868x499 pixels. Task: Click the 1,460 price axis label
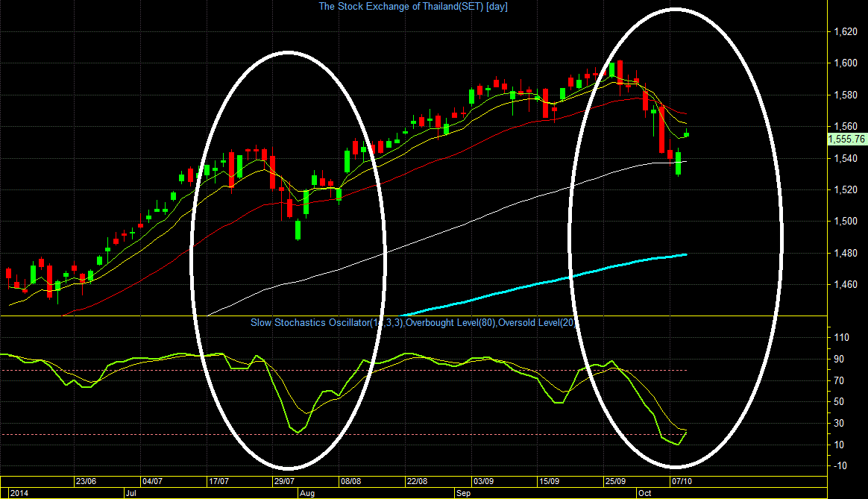coord(846,285)
